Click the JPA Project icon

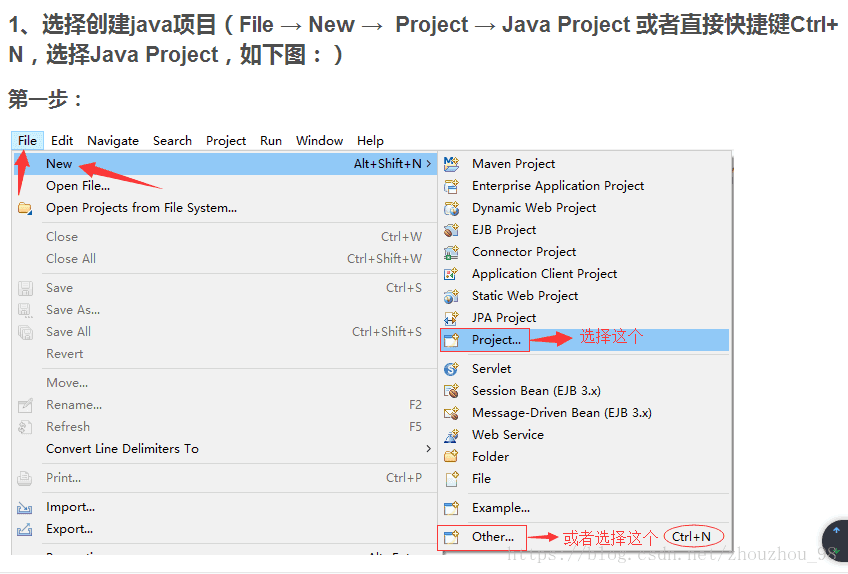pyautogui.click(x=451, y=318)
